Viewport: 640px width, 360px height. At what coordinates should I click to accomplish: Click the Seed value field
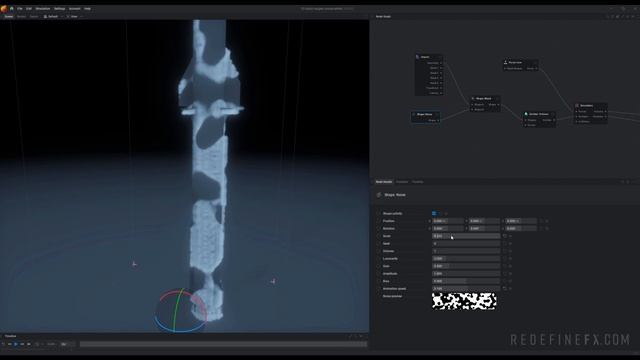[x=466, y=243]
